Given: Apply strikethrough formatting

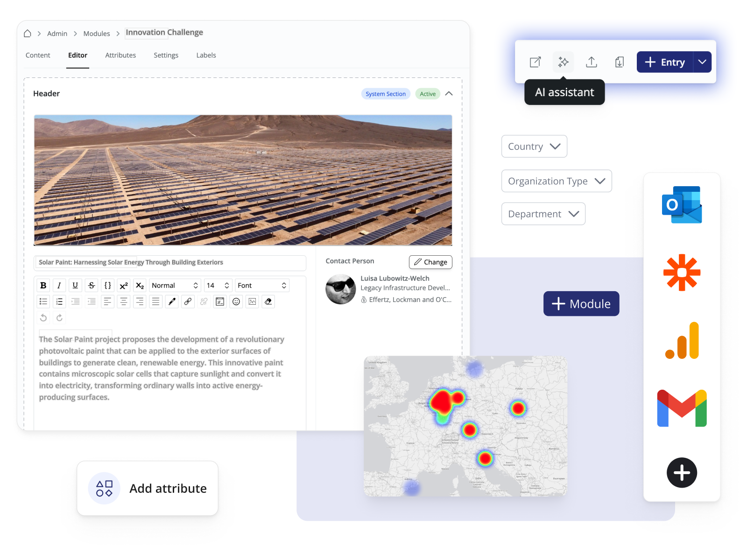Looking at the screenshot, I should [x=92, y=286].
